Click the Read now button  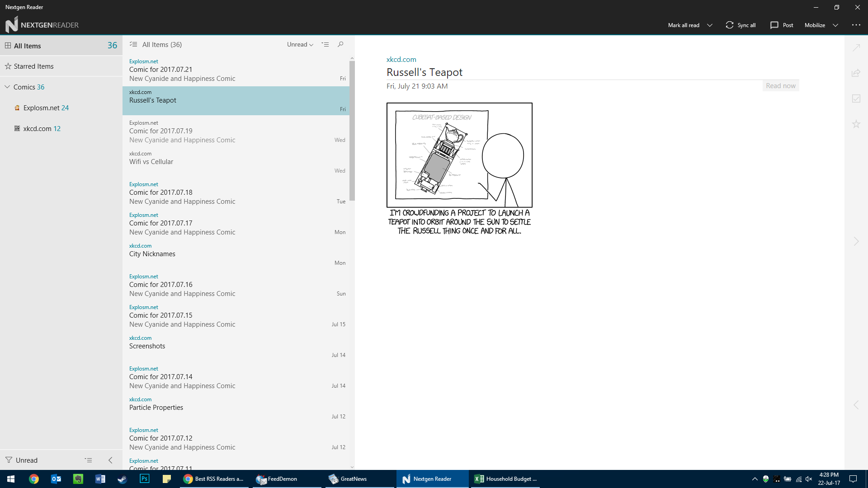point(780,86)
